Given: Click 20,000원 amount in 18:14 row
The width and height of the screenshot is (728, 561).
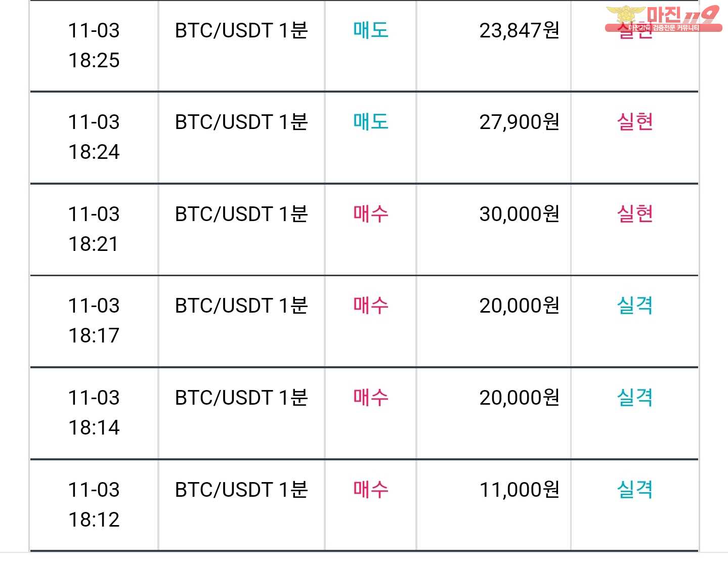Looking at the screenshot, I should tap(520, 398).
